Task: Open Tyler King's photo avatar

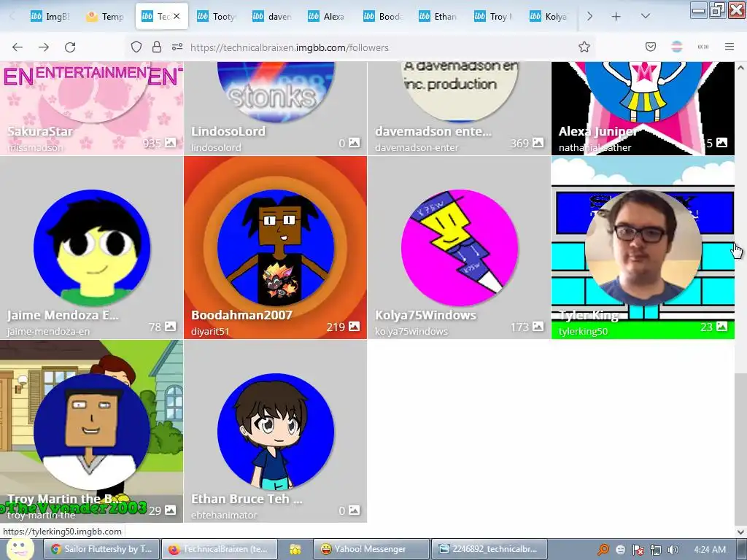Action: (x=643, y=248)
